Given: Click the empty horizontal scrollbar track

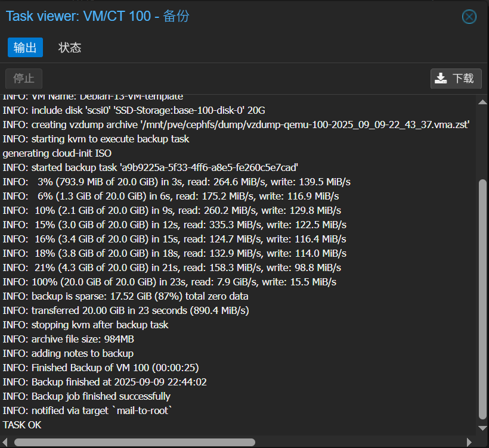Looking at the screenshot, I should pos(358,442).
